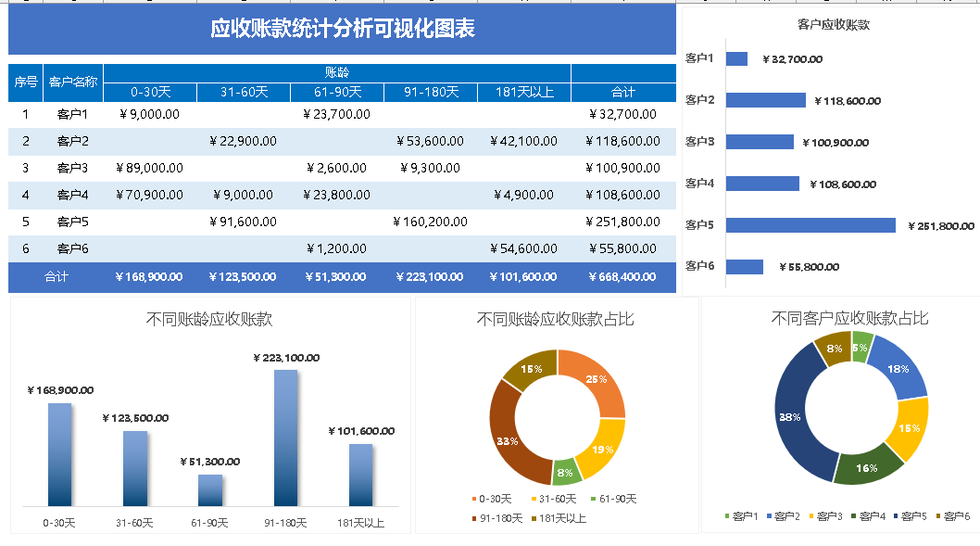Click the 客户1 bar in horizontal bar chart
The height and width of the screenshot is (546, 980).
[736, 59]
